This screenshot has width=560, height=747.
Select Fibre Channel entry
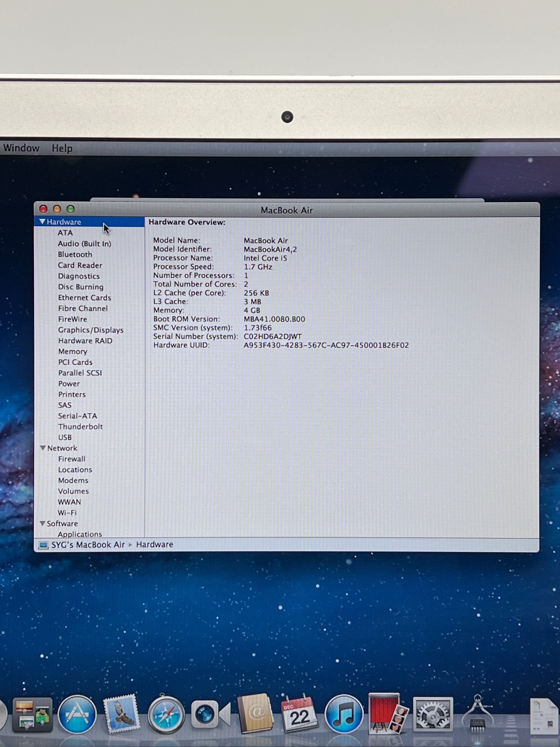coord(83,308)
